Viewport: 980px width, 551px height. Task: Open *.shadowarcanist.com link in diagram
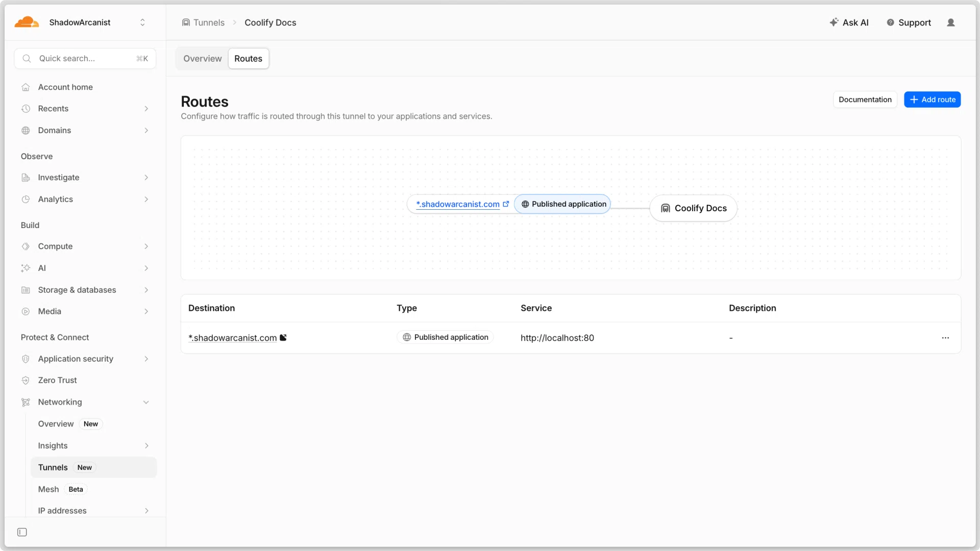coord(457,204)
